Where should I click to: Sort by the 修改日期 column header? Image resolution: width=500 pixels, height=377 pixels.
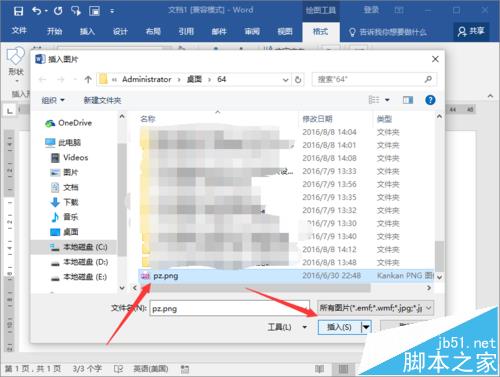click(x=317, y=119)
